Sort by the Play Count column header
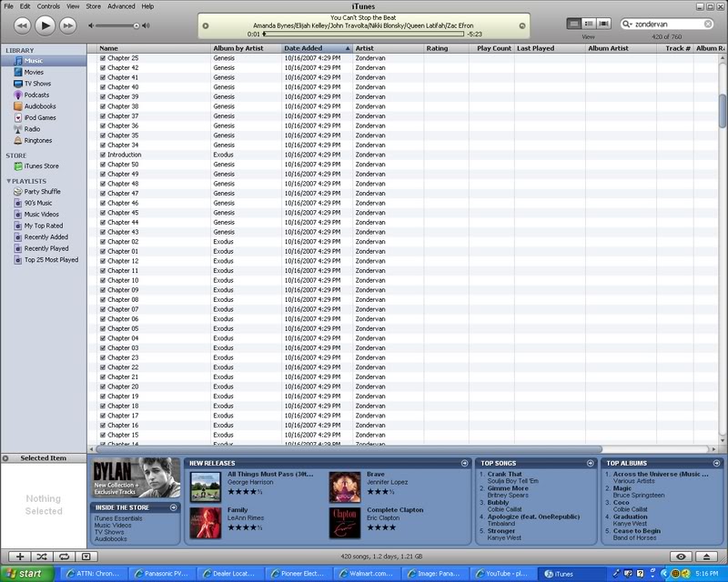Image resolution: width=728 pixels, height=582 pixels. (x=491, y=48)
